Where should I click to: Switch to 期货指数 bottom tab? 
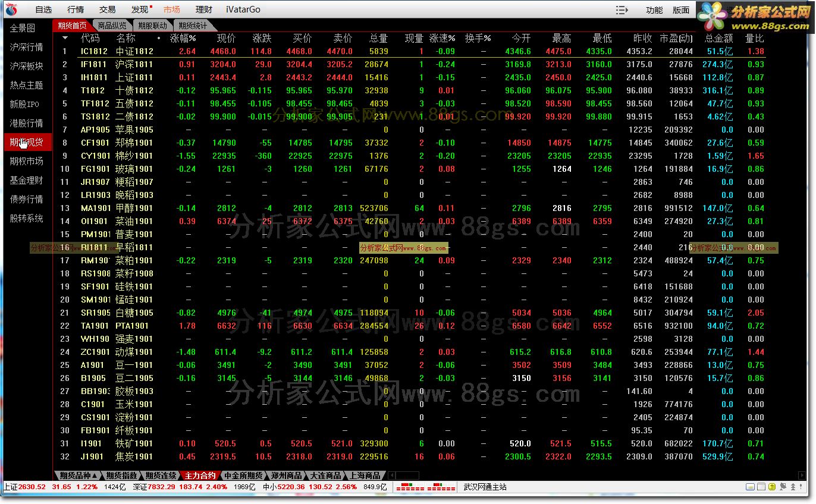pos(122,475)
